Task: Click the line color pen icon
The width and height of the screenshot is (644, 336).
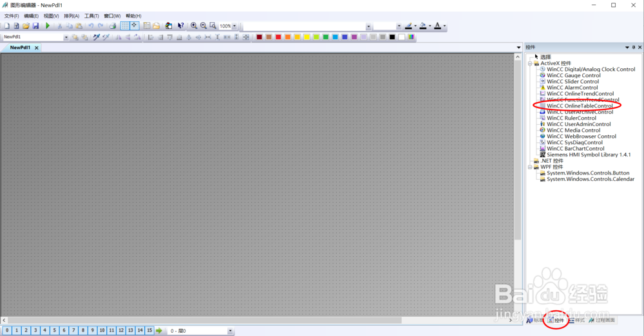Action: 408,26
